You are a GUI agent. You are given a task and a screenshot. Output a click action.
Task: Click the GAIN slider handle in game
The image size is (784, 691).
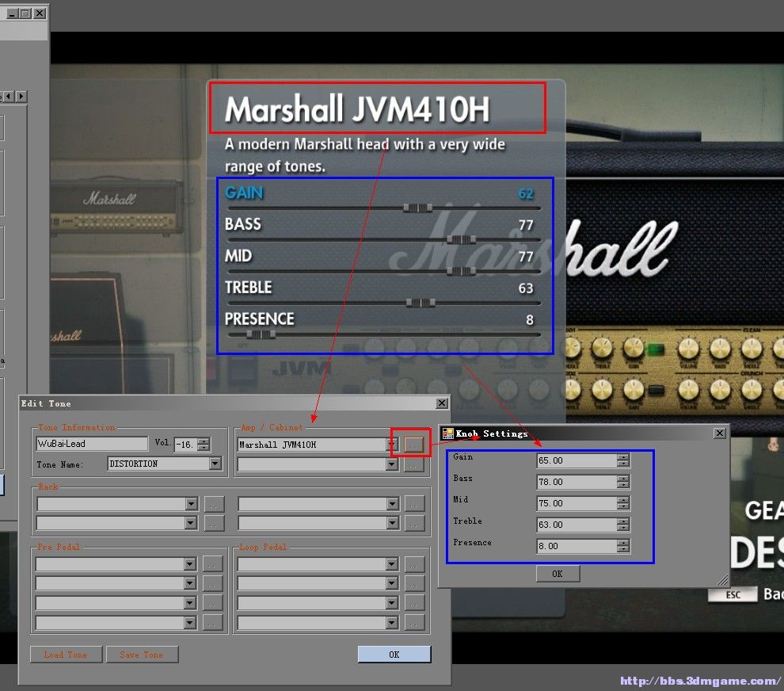(418, 208)
